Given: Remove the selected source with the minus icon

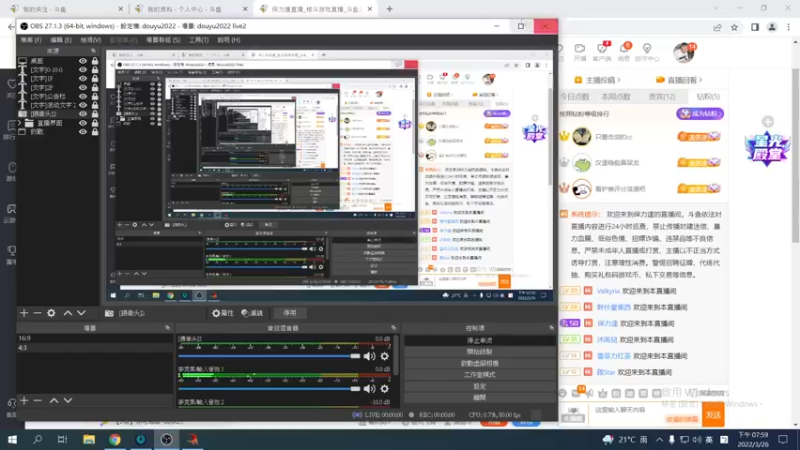Looking at the screenshot, I should [37, 313].
